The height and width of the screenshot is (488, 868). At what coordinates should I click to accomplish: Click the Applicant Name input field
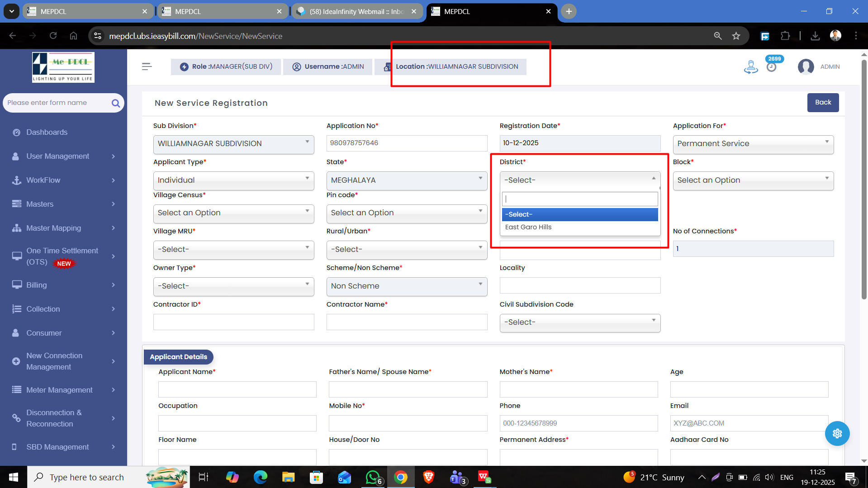click(x=237, y=389)
